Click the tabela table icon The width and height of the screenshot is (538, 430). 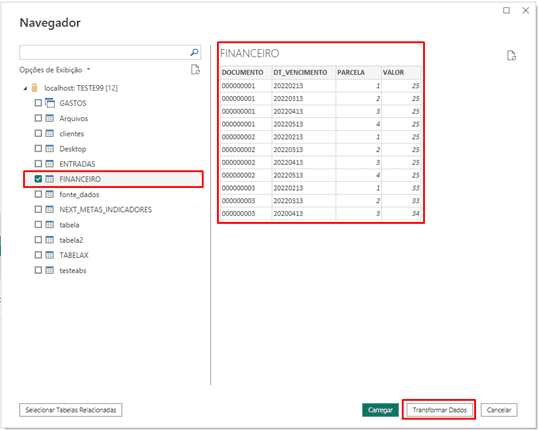[50, 224]
